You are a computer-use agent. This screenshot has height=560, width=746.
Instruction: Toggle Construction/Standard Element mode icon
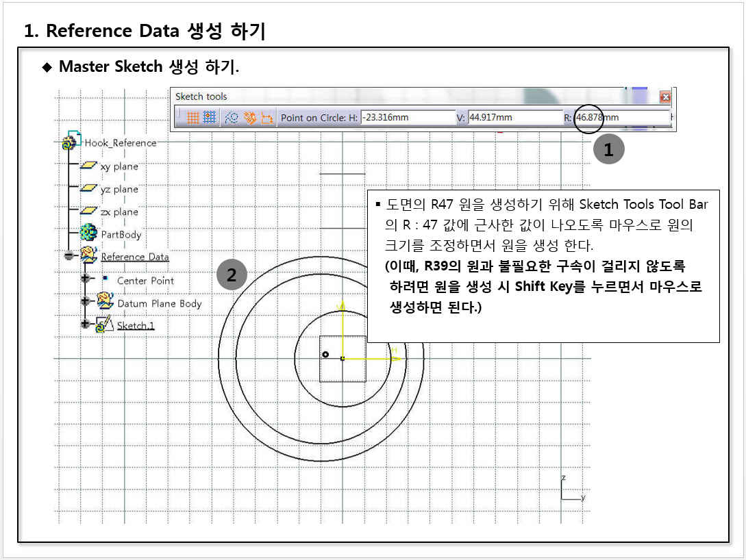(232, 118)
